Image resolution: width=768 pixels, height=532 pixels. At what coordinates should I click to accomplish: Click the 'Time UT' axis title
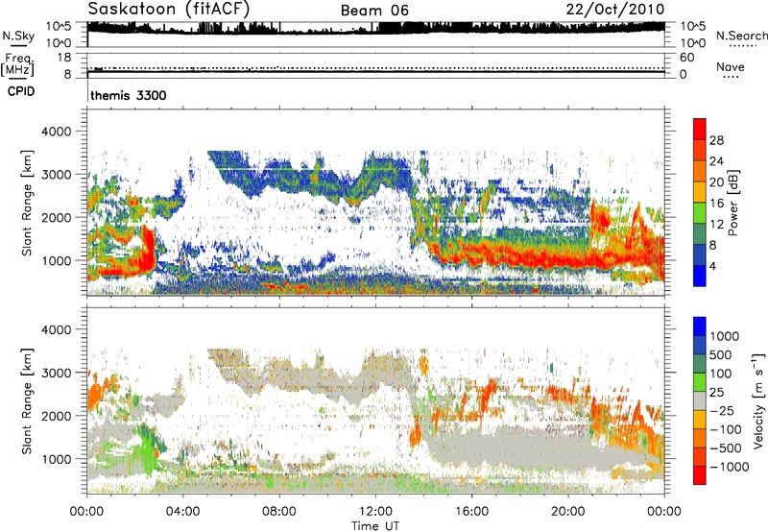375,526
